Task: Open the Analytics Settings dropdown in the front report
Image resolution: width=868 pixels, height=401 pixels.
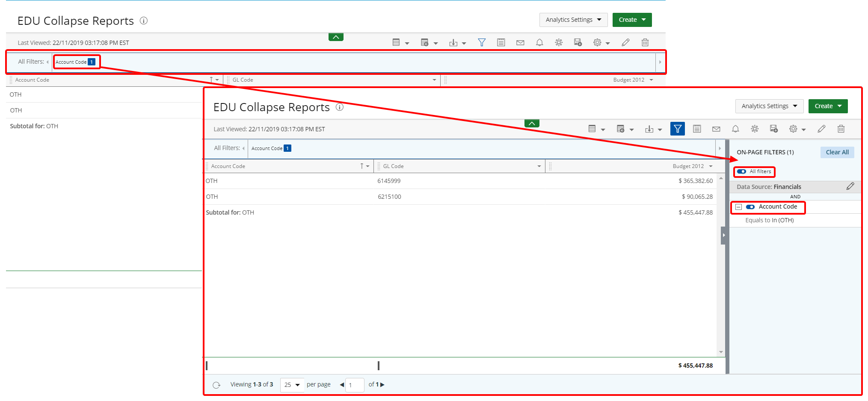Action: tap(769, 106)
